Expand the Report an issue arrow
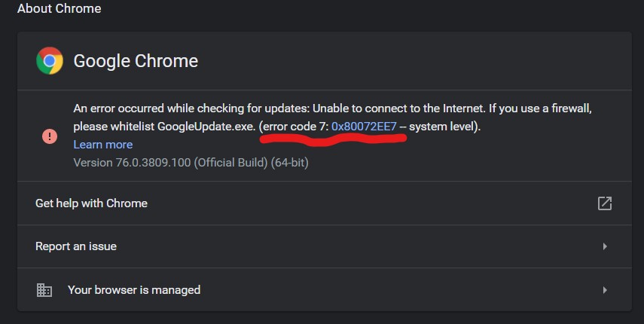Screen dimensions: 644x324 tap(605, 246)
